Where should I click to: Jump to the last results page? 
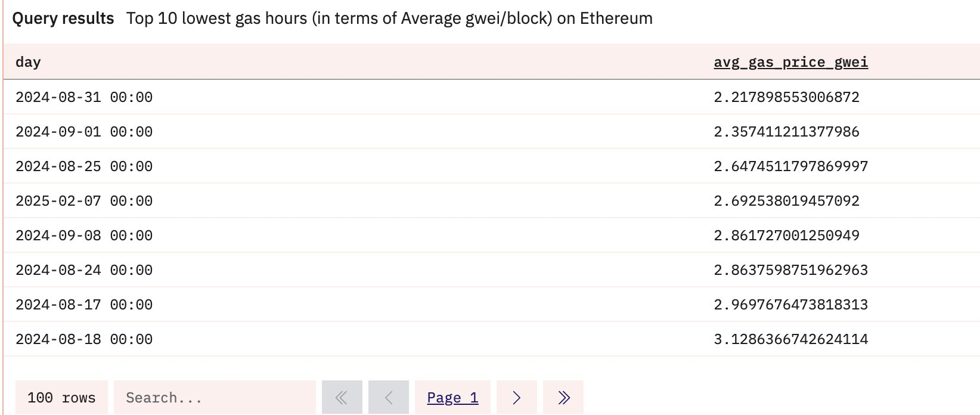pyautogui.click(x=563, y=398)
